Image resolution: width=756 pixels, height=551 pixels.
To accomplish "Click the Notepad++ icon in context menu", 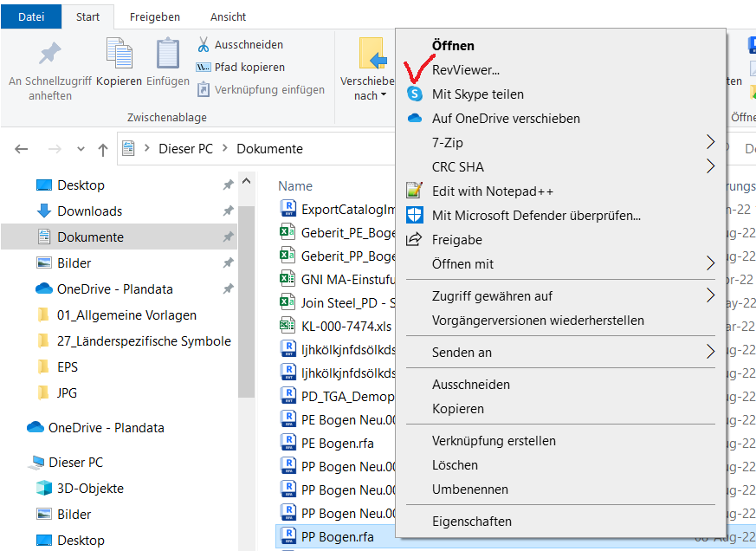I will (415, 191).
